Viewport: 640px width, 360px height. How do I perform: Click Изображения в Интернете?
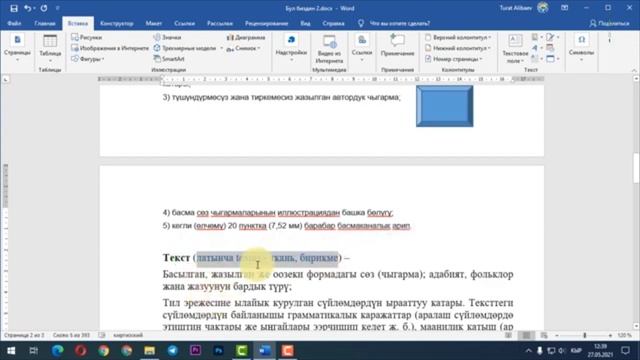(110, 48)
